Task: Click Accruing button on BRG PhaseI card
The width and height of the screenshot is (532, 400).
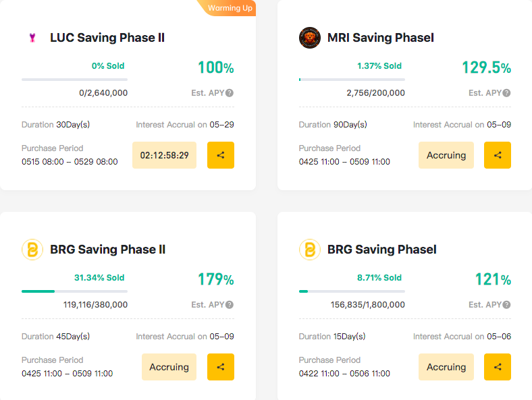Action: [446, 367]
